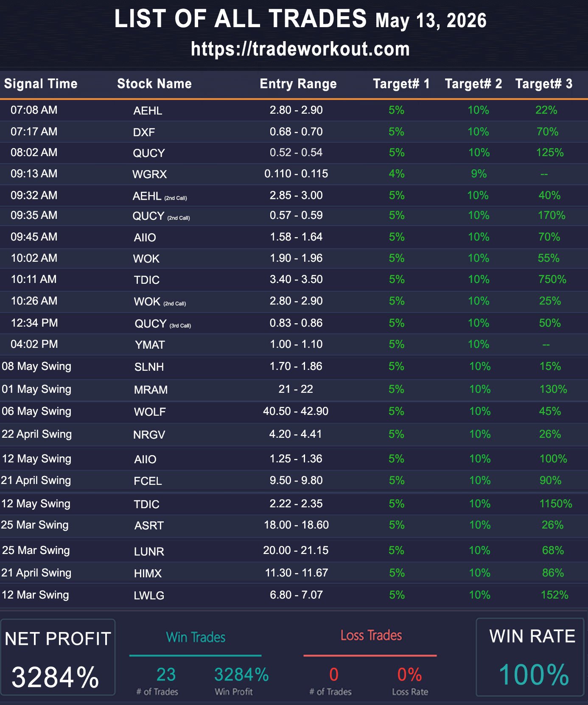The image size is (588, 705).
Task: Click the MRAM swing trade row
Action: point(294,389)
